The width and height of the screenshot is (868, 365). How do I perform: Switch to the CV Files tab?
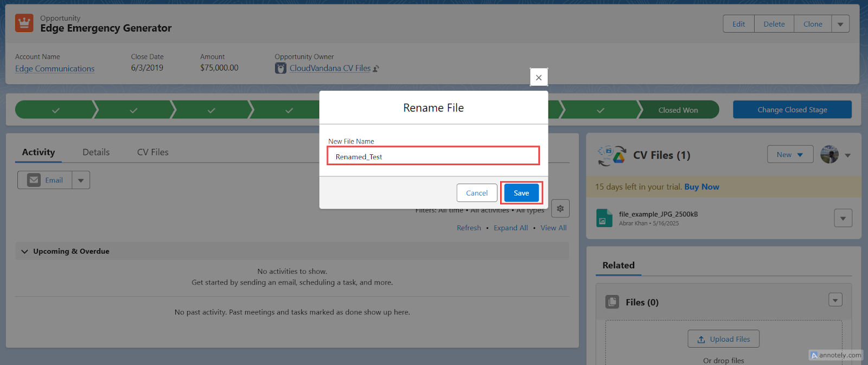[153, 152]
